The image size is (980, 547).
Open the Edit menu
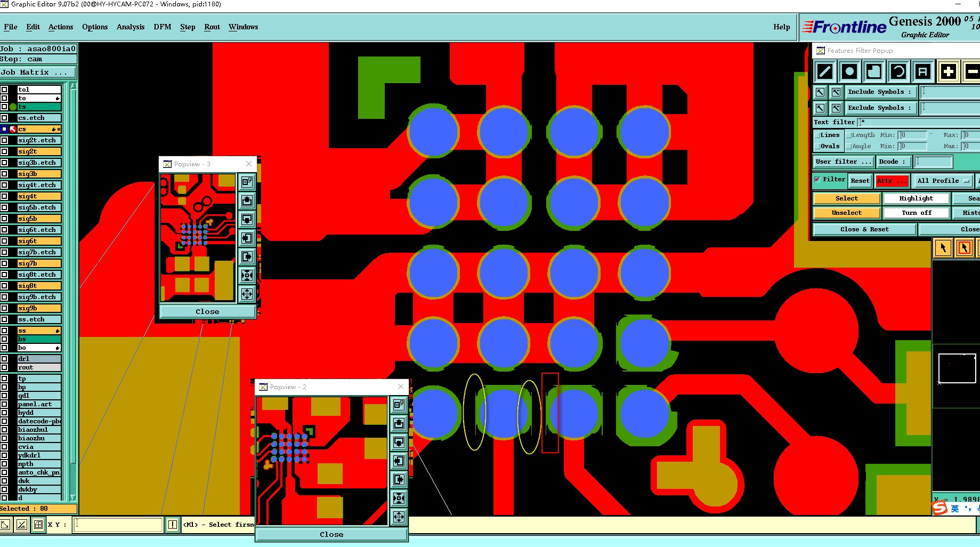coord(33,27)
